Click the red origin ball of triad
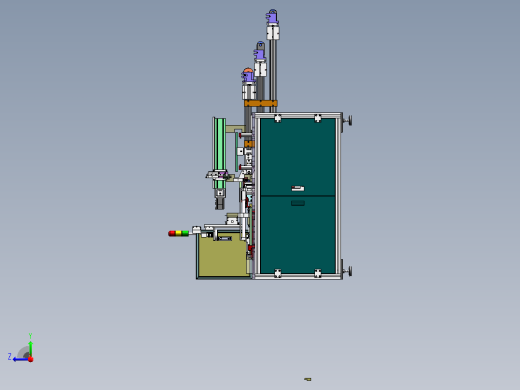Screen dimensions: 520x390 point(31,359)
